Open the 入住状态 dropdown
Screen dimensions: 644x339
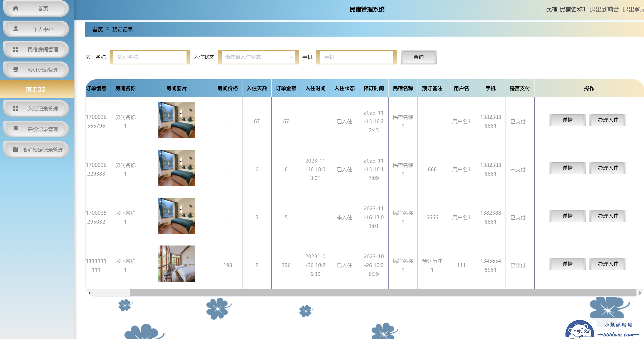point(258,57)
